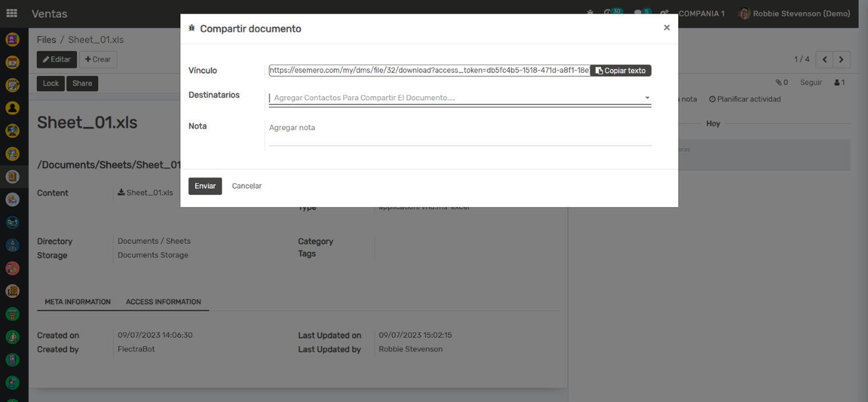Click Cancelar in share dialog

[x=246, y=186]
